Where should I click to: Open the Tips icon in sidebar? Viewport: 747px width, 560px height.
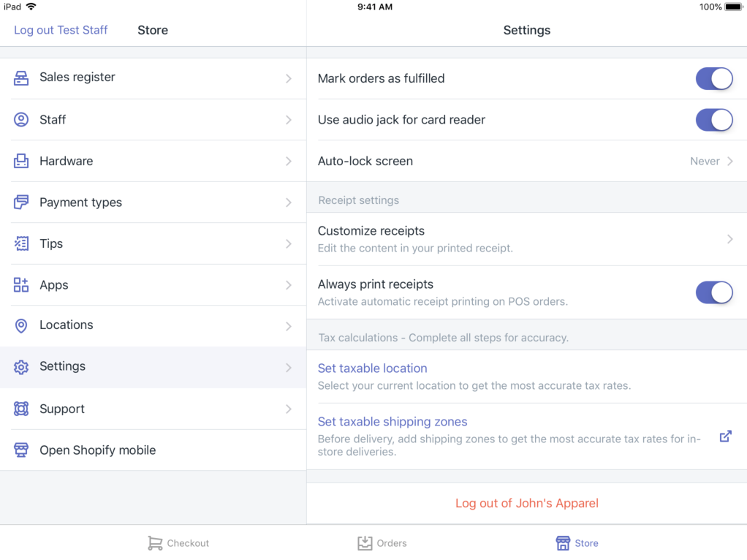[x=20, y=243]
